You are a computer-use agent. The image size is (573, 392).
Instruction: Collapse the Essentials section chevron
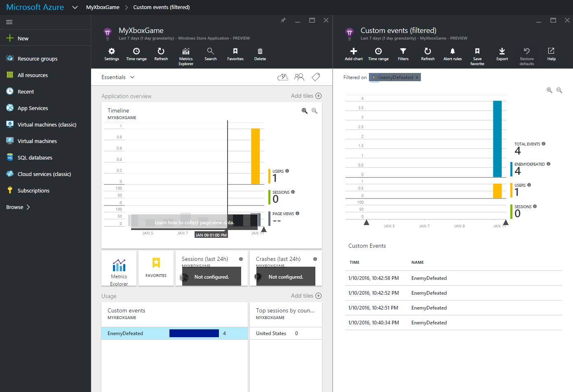(132, 77)
